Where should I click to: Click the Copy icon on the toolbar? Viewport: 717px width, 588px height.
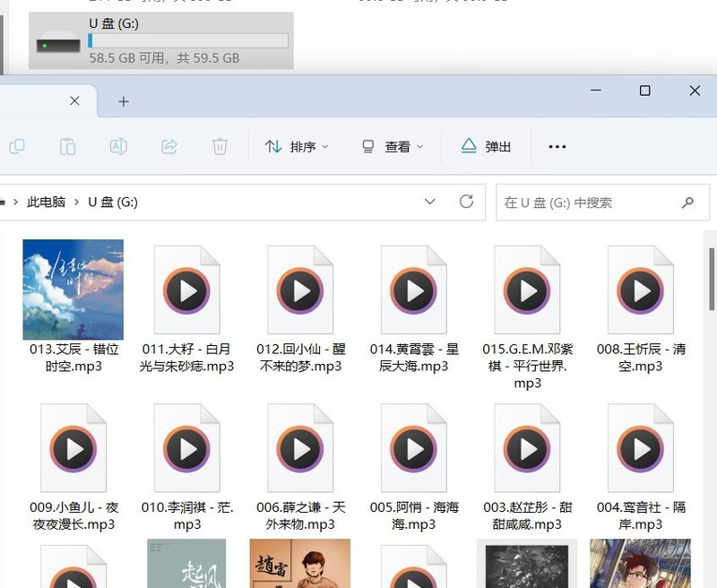coord(16,146)
